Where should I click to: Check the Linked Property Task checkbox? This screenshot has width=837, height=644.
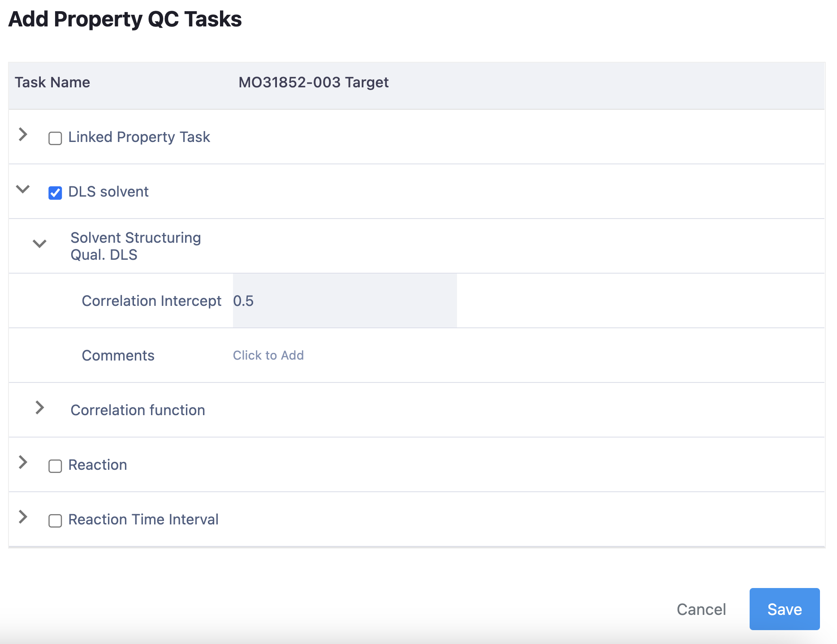tap(55, 138)
